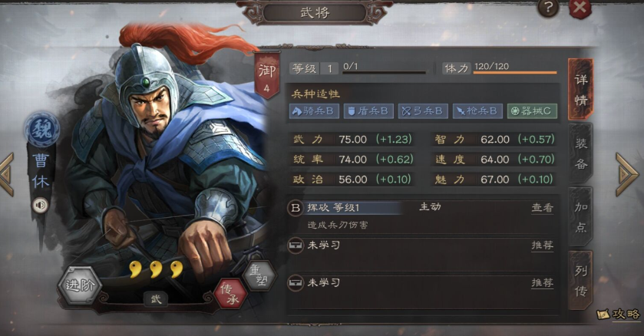
Task: Open the 攻略 strategy guide link
Action: (619, 315)
